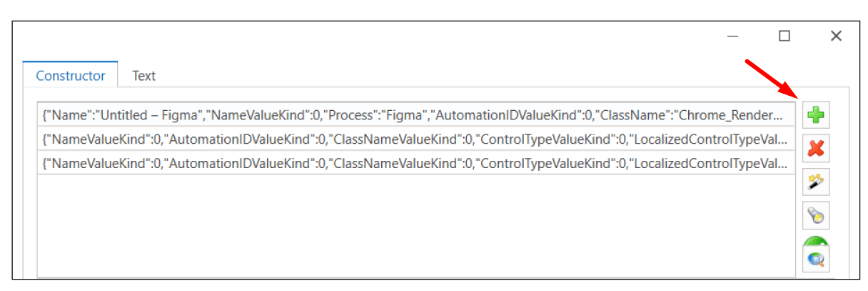The height and width of the screenshot is (291, 868).
Task: Click the magic wand icon button
Action: pyautogui.click(x=816, y=182)
